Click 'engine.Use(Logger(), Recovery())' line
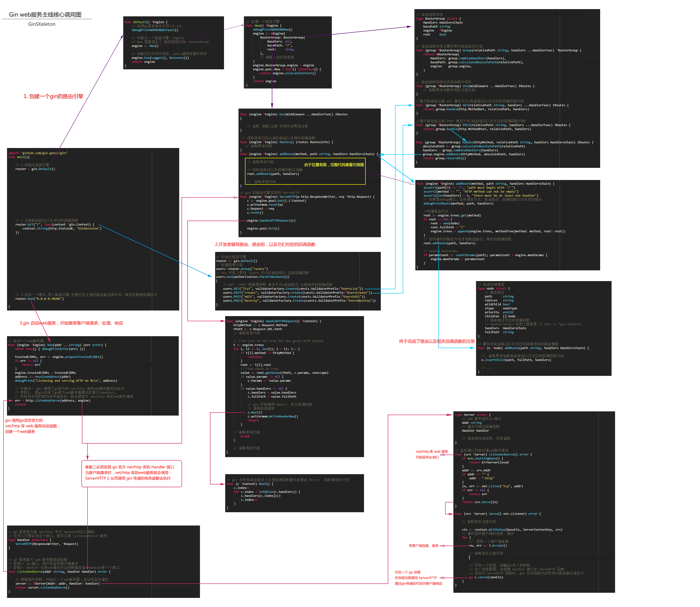Viewport: 700px width, 607px height. [160, 58]
